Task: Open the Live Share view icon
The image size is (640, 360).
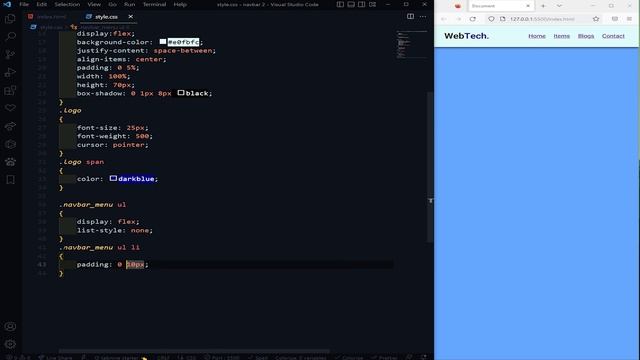Action: 10,126
